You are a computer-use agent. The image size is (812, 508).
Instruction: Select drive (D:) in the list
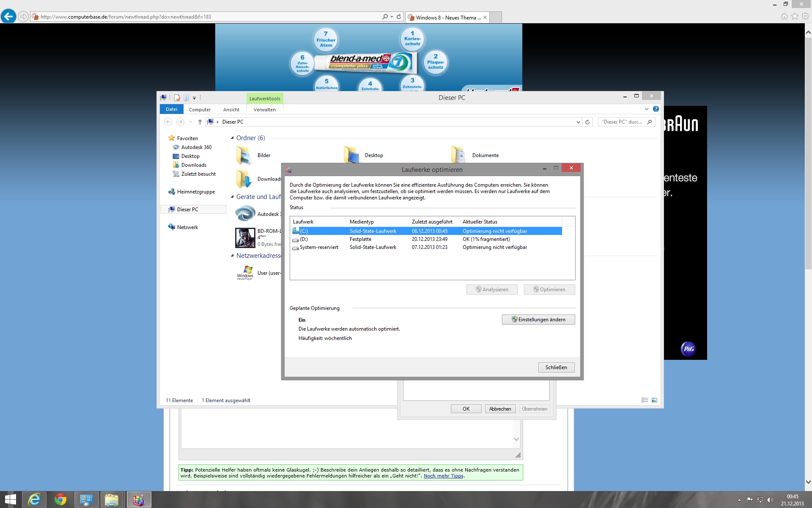304,239
